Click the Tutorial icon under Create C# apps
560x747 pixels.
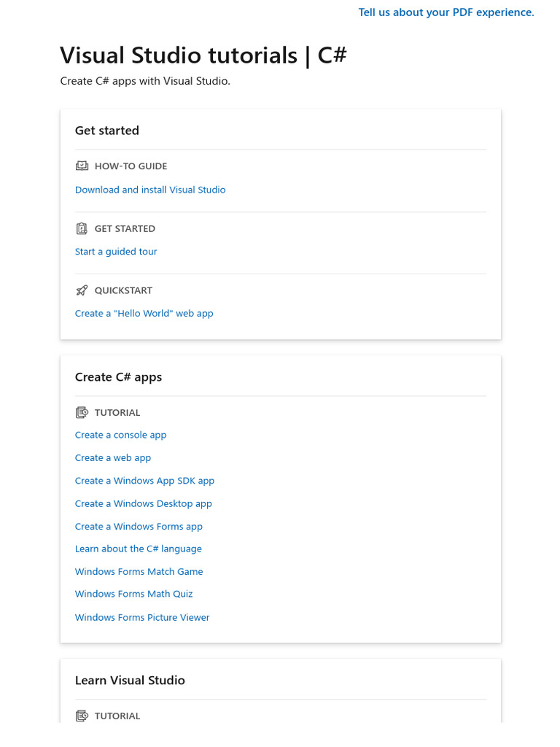[82, 412]
